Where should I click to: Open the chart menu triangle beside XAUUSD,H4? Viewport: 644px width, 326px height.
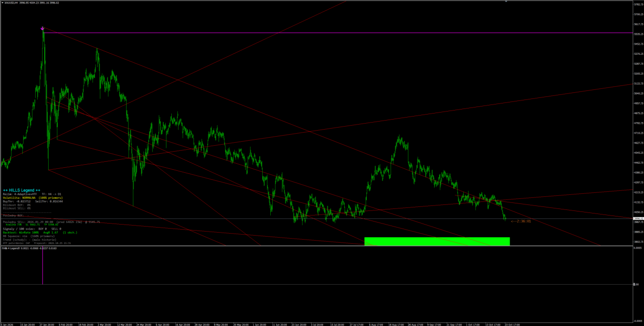[2, 3]
